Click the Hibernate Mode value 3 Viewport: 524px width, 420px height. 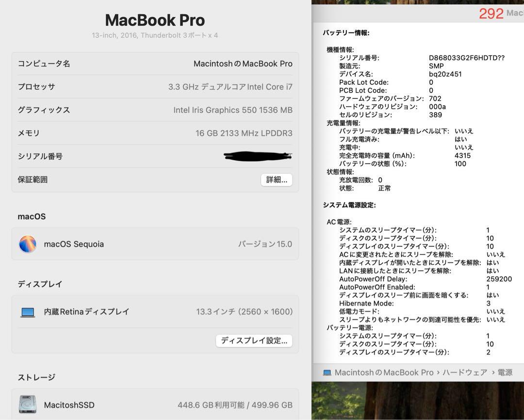[x=488, y=304]
